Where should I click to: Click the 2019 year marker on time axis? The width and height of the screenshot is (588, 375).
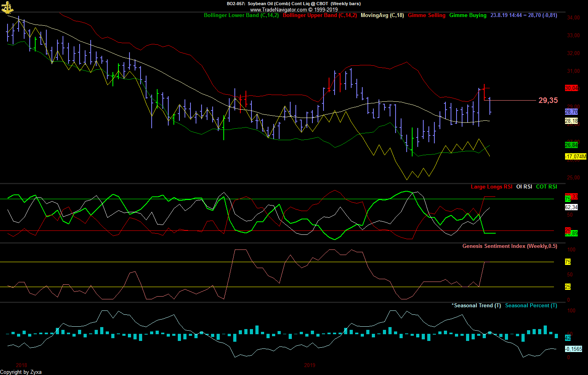pyautogui.click(x=310, y=365)
